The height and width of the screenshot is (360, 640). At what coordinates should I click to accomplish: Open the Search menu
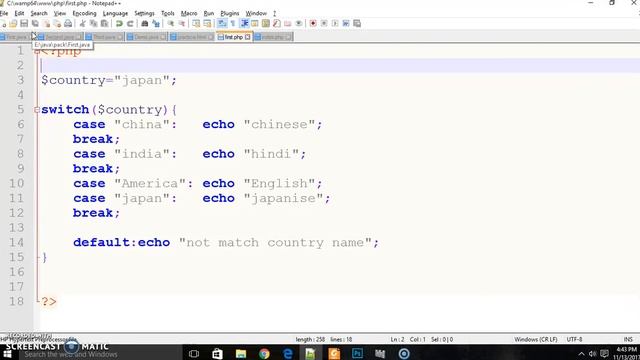point(39,13)
